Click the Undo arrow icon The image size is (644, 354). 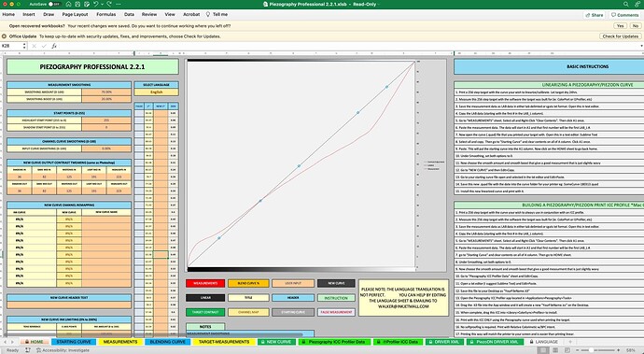point(96,4)
